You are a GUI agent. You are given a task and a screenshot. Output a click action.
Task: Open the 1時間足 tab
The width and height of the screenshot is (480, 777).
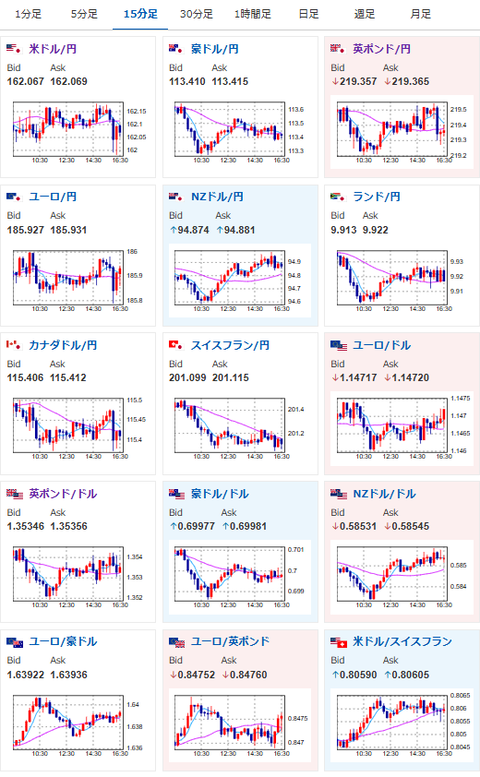(x=253, y=14)
